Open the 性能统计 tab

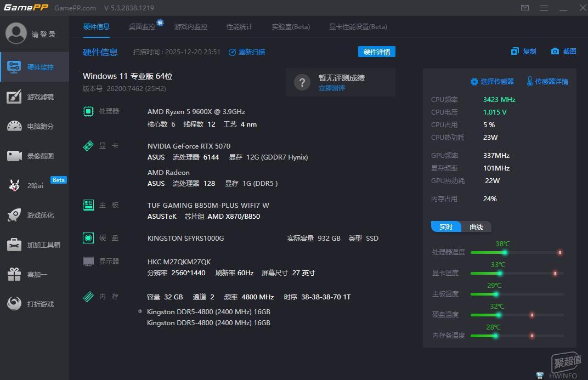coord(239,26)
